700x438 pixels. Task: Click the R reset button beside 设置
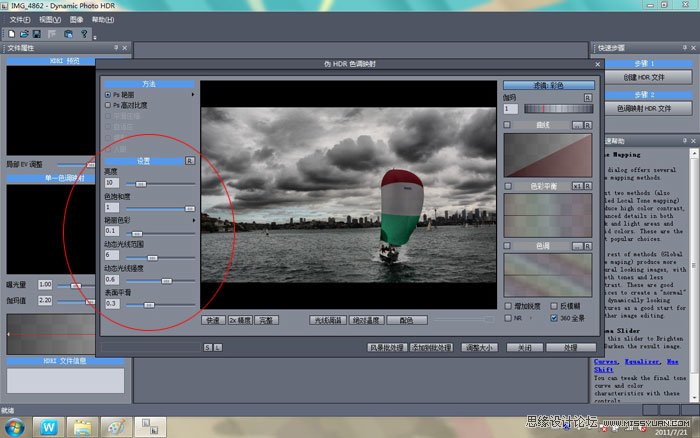pyautogui.click(x=189, y=160)
